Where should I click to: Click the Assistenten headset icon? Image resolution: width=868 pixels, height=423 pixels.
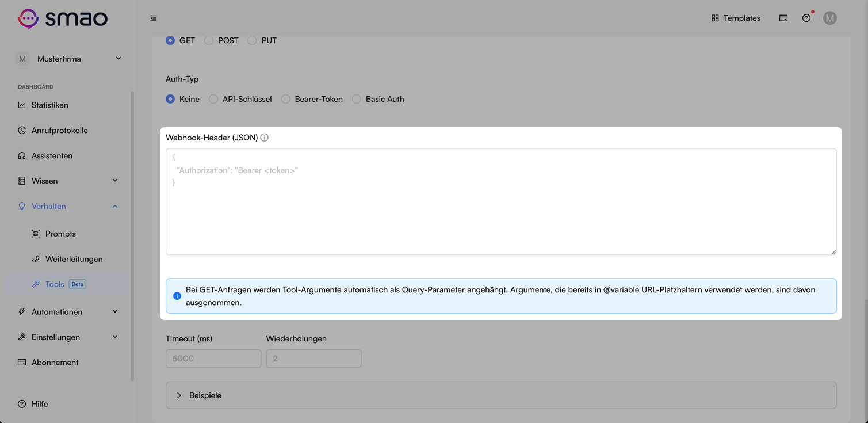[22, 156]
